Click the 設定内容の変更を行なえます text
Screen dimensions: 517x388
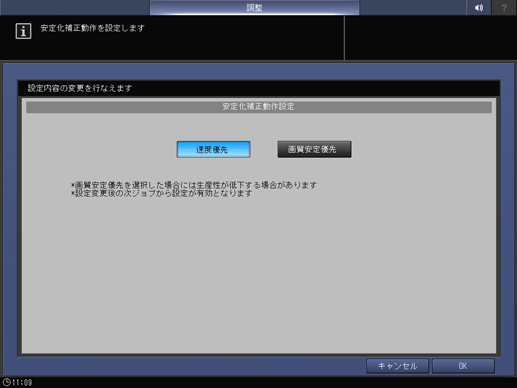pos(80,88)
